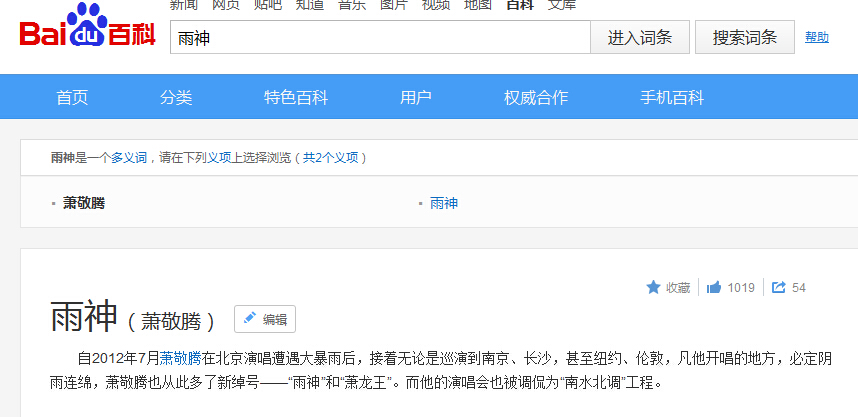Click the 共2个义项 link
This screenshot has width=858, height=417.
(331, 158)
